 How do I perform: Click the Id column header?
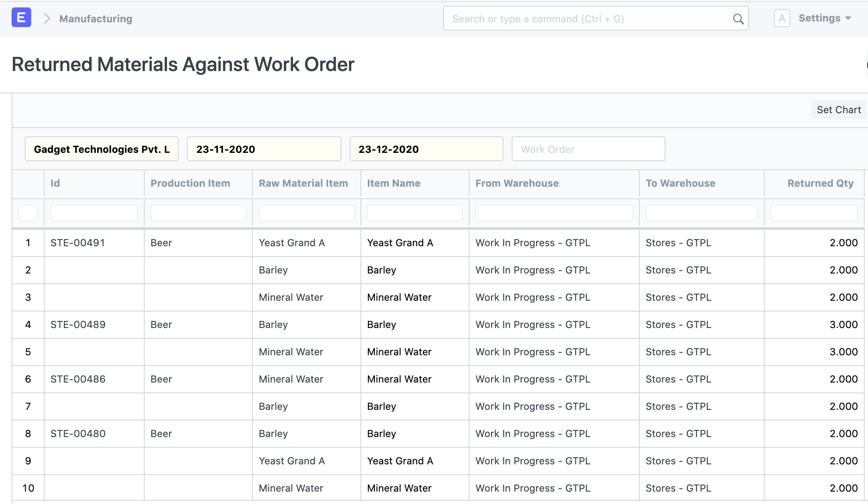[55, 183]
